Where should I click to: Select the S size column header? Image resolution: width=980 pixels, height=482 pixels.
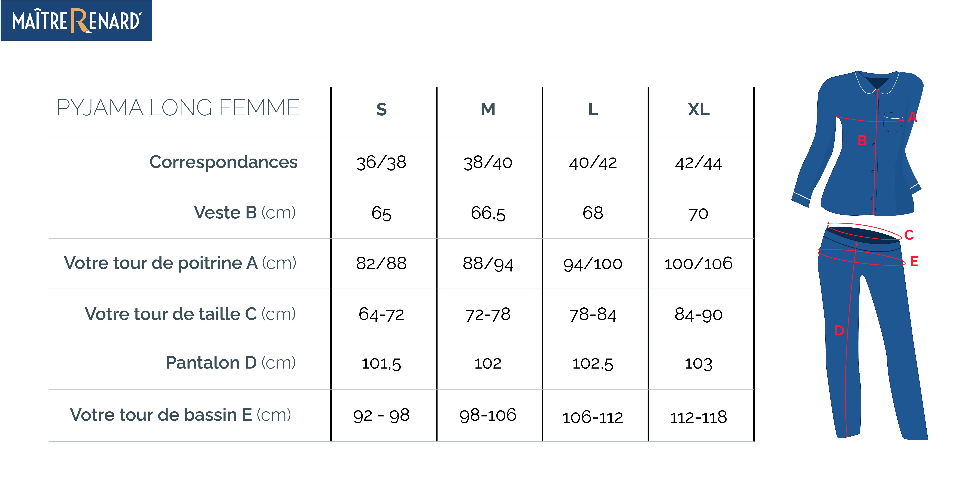[x=382, y=109]
